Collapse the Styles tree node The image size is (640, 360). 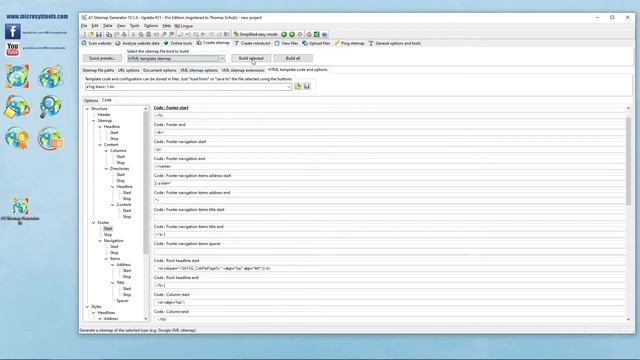[x=87, y=307]
